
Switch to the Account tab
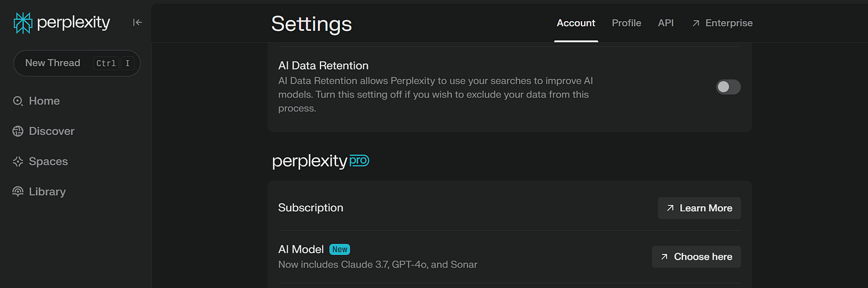(576, 23)
